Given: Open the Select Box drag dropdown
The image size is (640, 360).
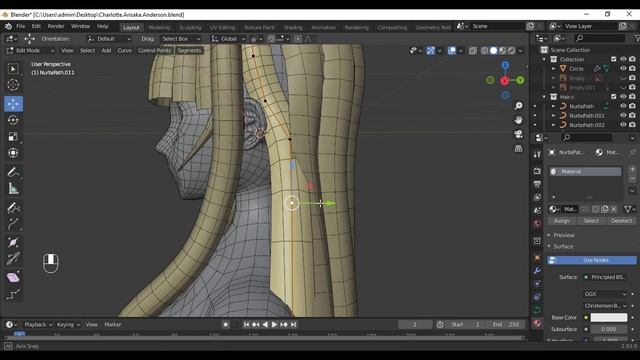Looking at the screenshot, I should tap(181, 39).
